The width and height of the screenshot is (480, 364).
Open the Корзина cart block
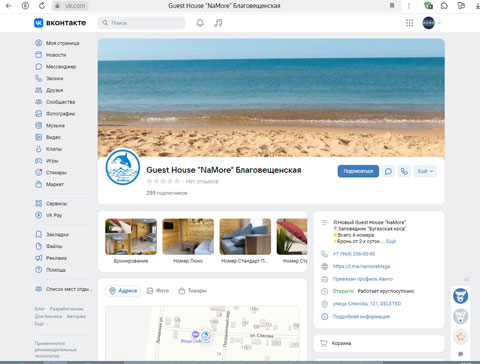click(x=379, y=343)
